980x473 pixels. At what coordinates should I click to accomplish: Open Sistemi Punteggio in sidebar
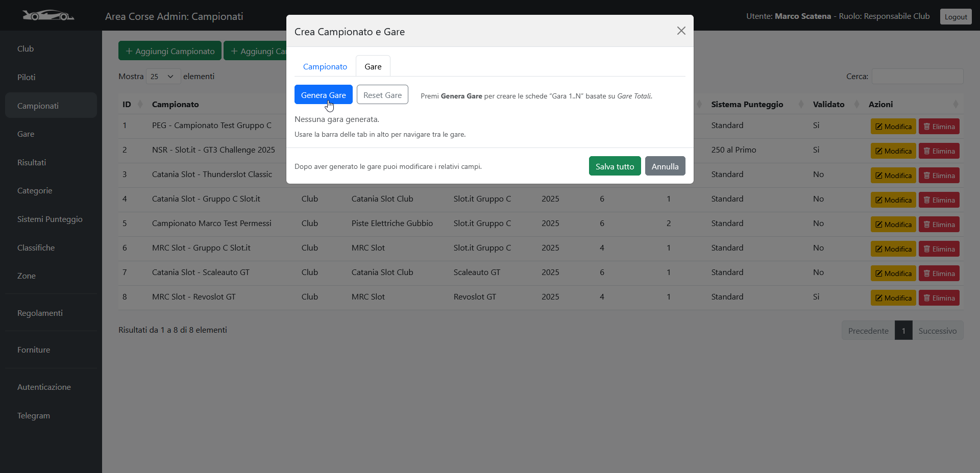tap(50, 219)
